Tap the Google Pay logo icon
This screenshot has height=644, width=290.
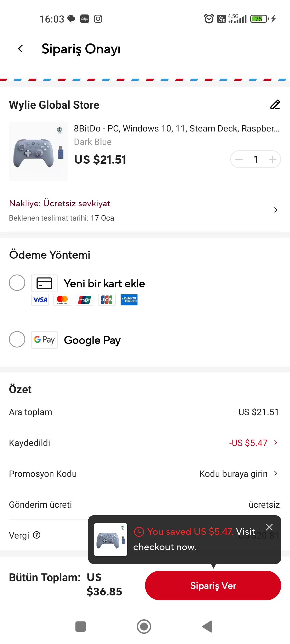click(44, 340)
